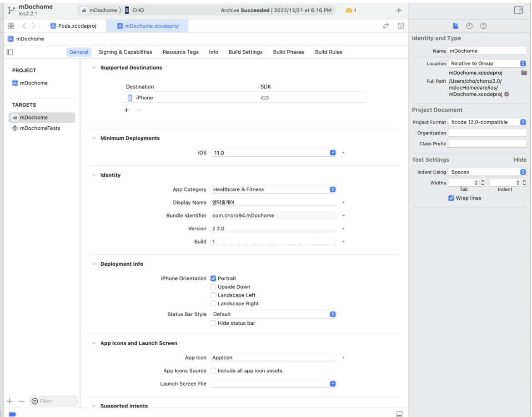Add a supported destination with plus

126,110
